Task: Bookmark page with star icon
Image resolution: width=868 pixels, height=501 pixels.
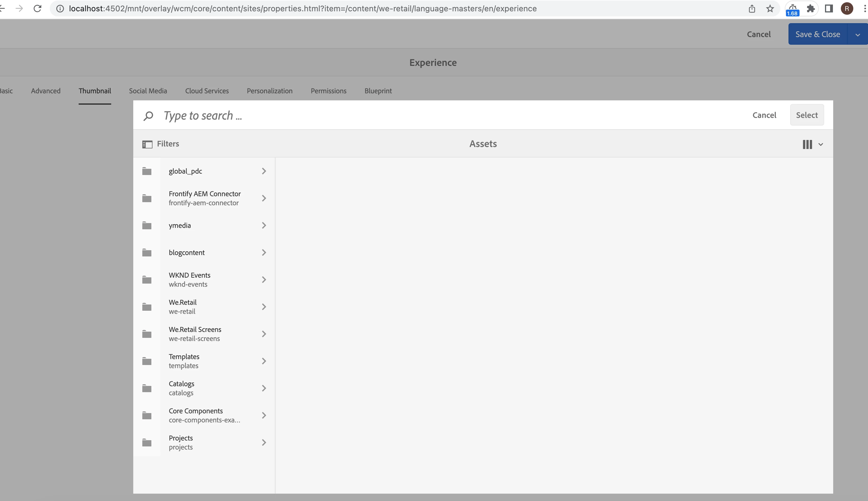Action: click(x=770, y=8)
